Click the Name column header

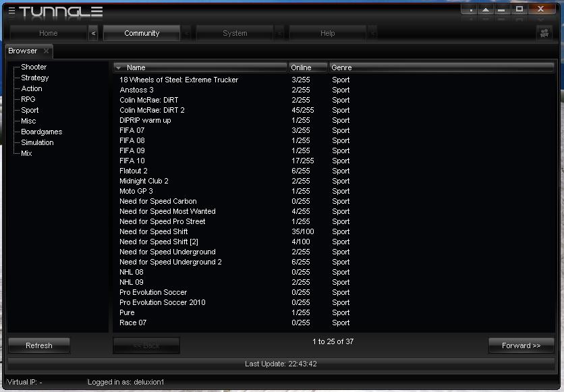click(200, 67)
